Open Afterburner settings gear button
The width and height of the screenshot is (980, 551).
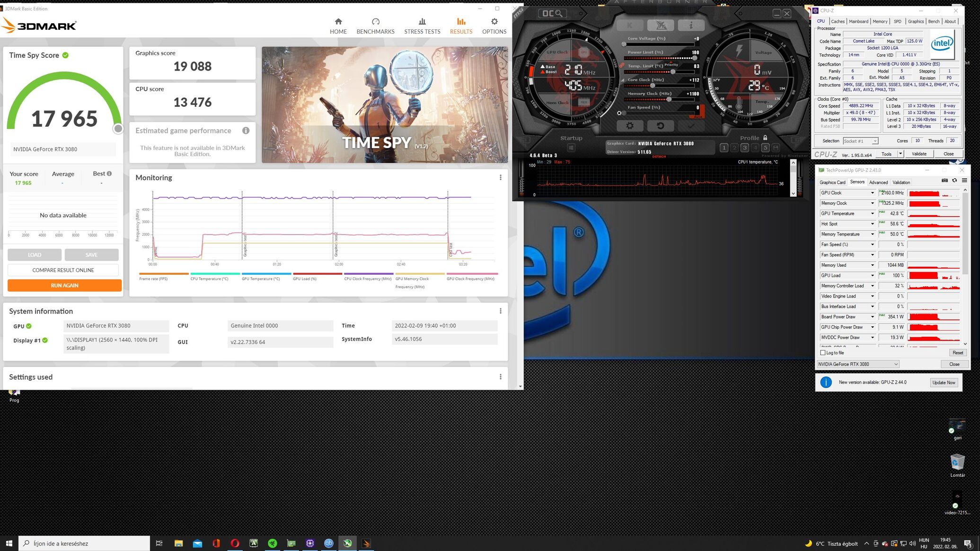[629, 126]
